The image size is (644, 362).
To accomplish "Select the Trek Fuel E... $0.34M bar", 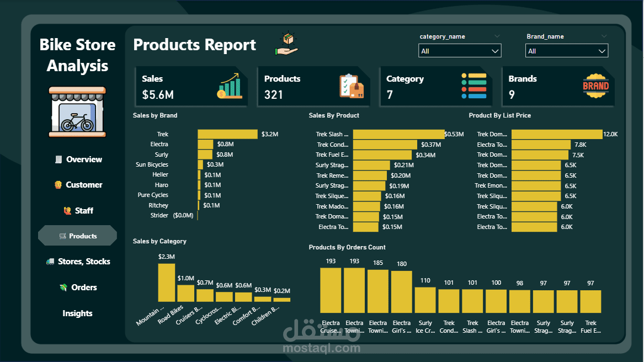I will click(x=382, y=155).
